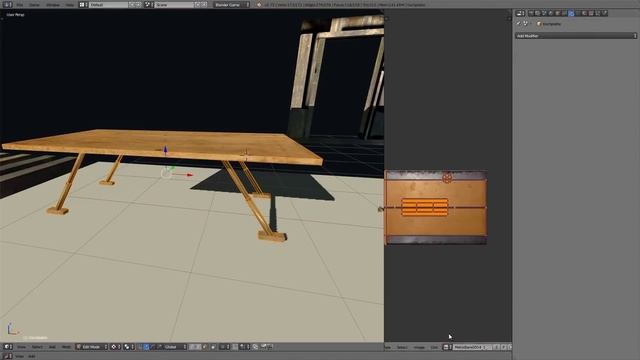Open the 3D viewport Add menu
Viewport: 640px width, 360px height.
pyautogui.click(x=52, y=347)
